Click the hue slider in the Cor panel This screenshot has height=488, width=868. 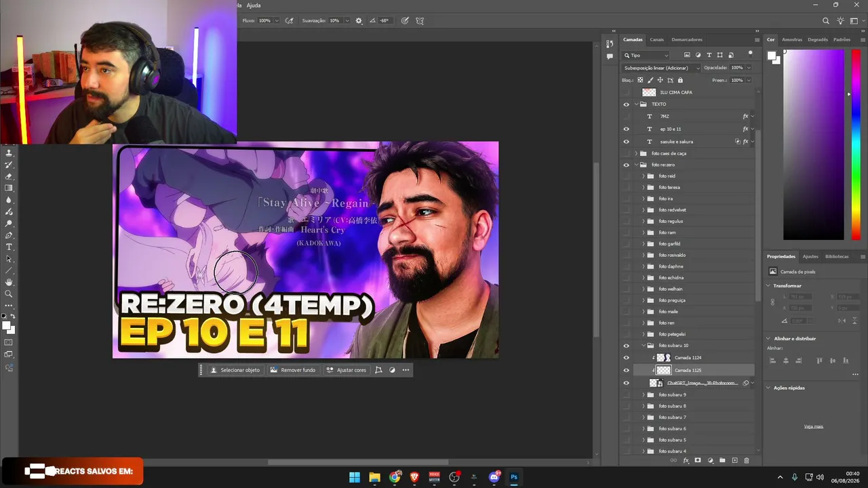click(x=856, y=145)
